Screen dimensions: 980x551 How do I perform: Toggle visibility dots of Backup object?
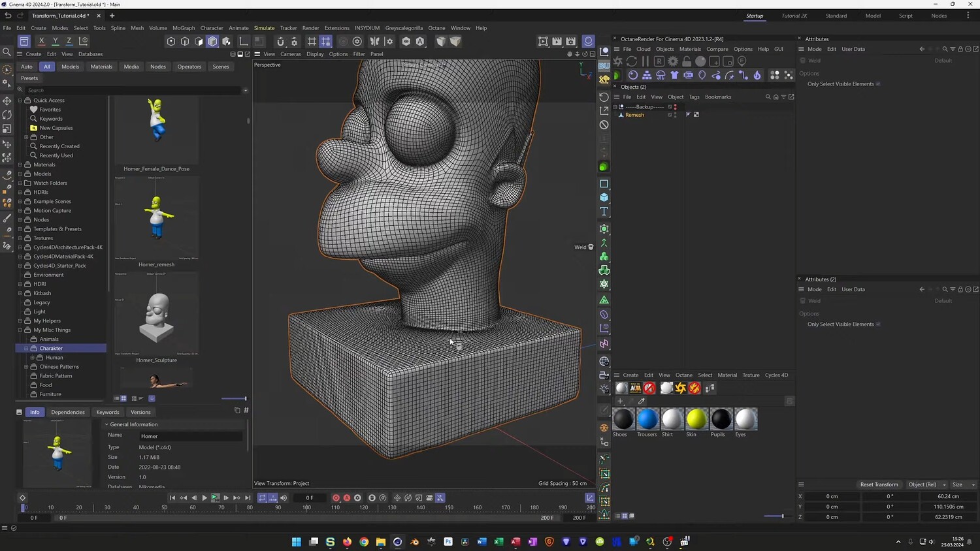[676, 106]
